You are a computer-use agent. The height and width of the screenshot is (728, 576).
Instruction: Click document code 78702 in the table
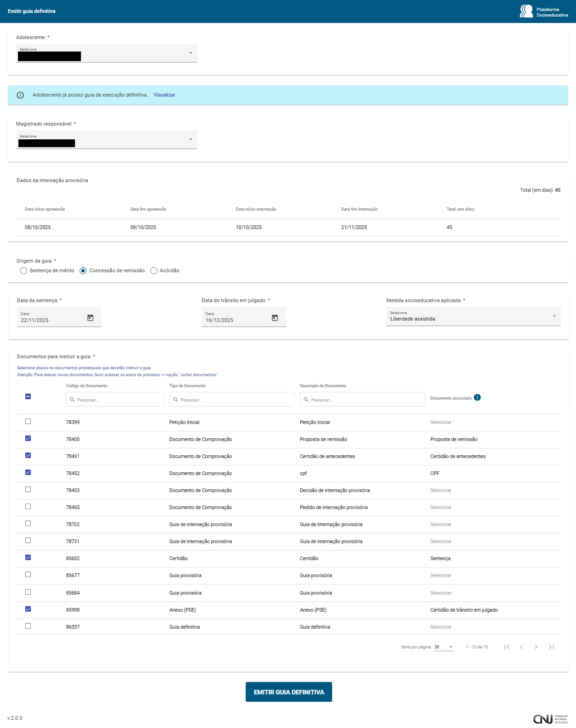tap(73, 525)
